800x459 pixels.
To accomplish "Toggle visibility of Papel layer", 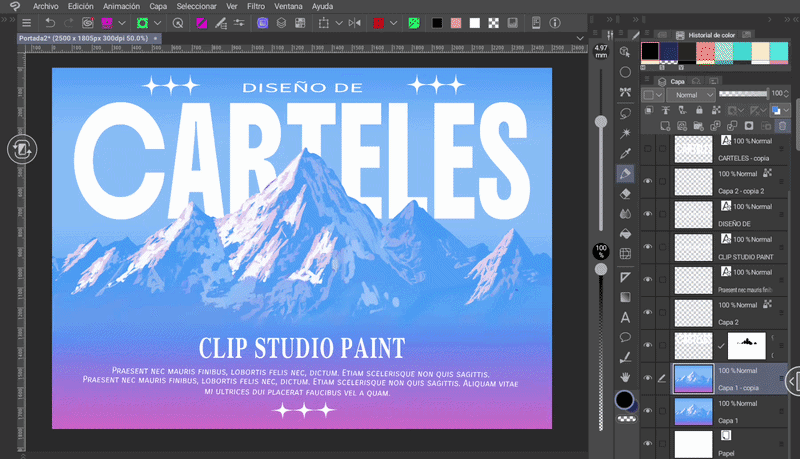I will coord(648,443).
